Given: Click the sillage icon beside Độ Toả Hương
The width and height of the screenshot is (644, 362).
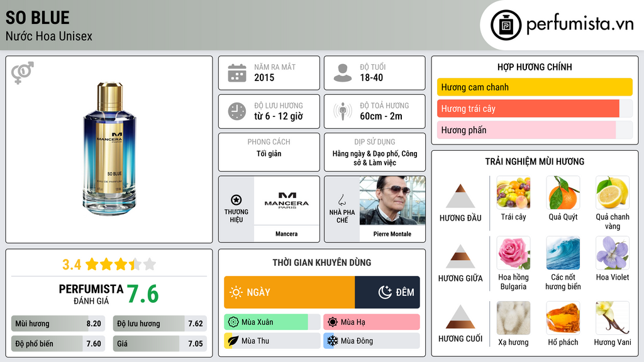Looking at the screenshot, I should (343, 111).
